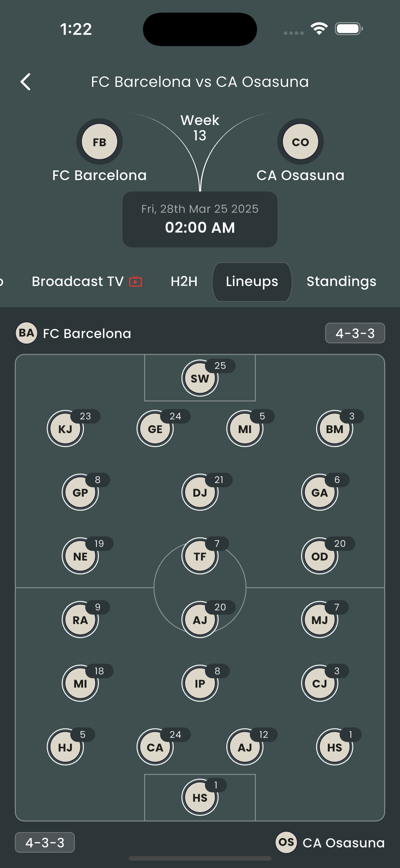Open player DJ with number 21
The height and width of the screenshot is (868, 400).
(x=200, y=492)
